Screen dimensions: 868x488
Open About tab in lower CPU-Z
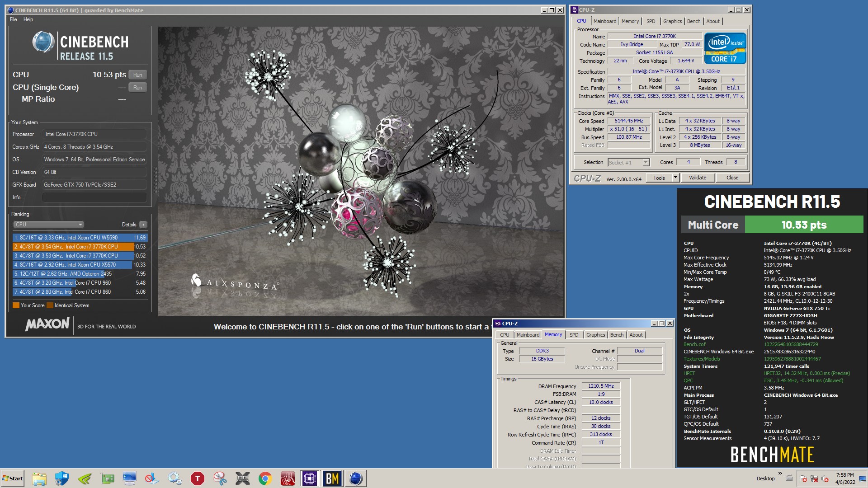click(636, 335)
